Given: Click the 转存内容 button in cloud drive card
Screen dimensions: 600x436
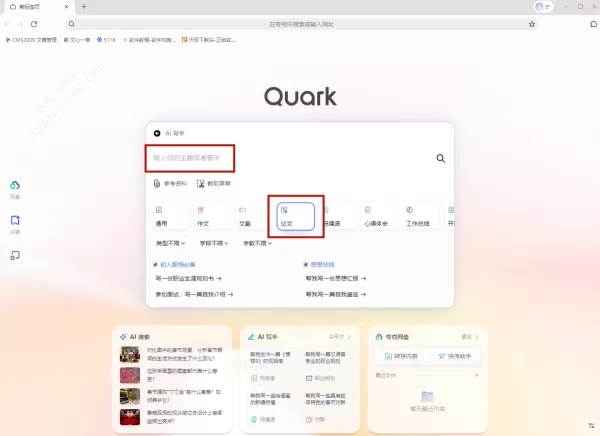Looking at the screenshot, I should tap(401, 356).
